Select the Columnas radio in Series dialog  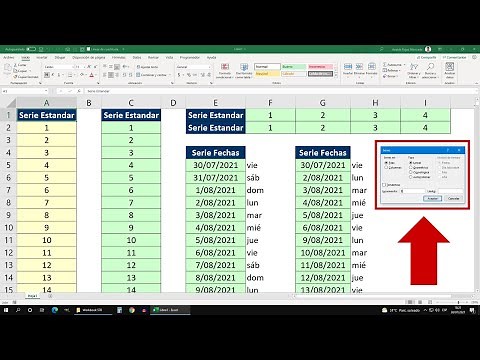386,167
